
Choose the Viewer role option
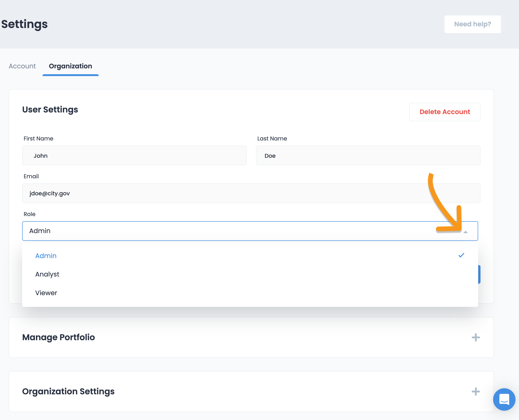(46, 293)
